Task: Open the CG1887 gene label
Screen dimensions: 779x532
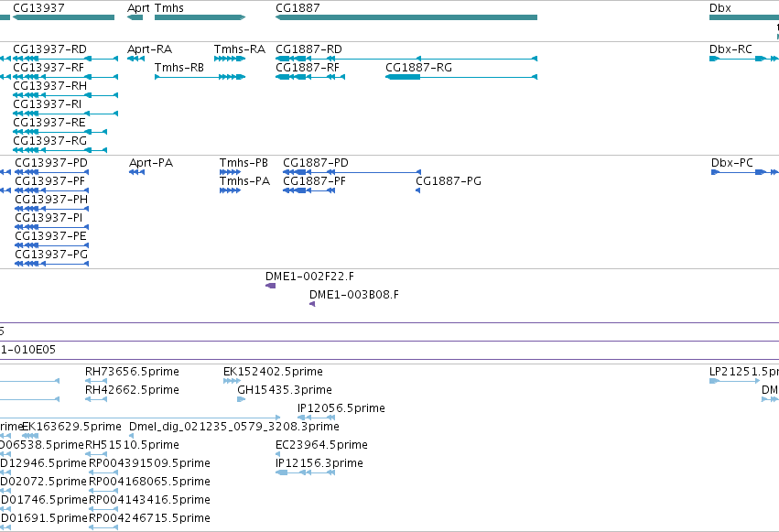Action: (298, 8)
